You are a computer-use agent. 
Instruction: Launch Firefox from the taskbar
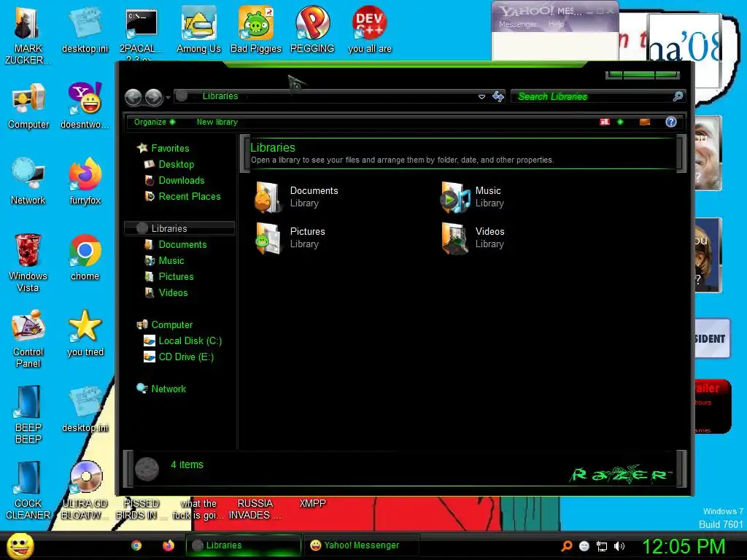click(x=169, y=545)
